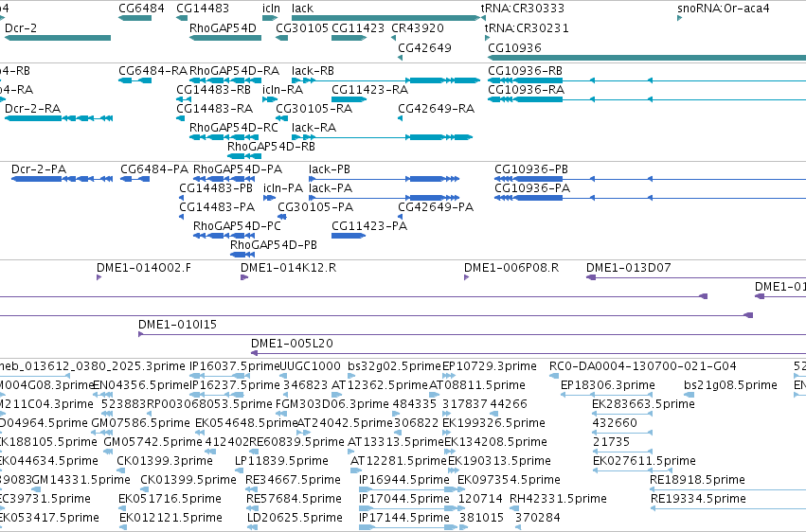Image resolution: width=806 pixels, height=532 pixels.
Task: Click the EK012121.5prime EST label
Action: pos(170,518)
